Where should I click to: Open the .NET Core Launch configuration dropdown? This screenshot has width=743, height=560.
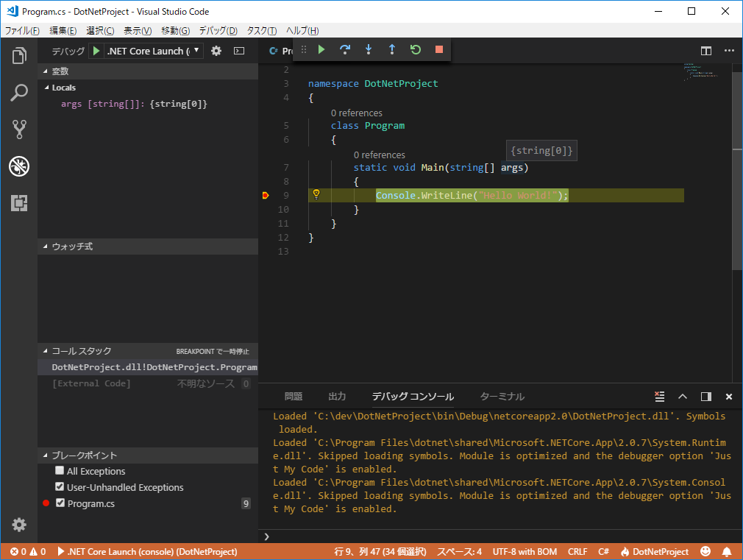tap(154, 51)
